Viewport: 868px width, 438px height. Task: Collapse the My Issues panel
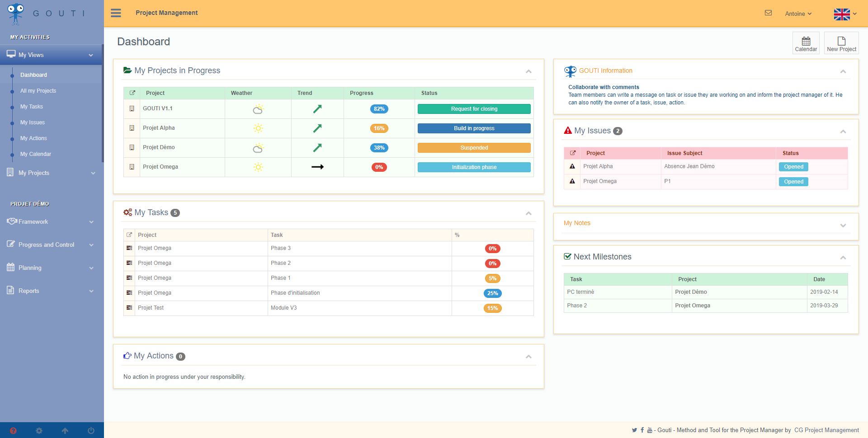(x=843, y=132)
